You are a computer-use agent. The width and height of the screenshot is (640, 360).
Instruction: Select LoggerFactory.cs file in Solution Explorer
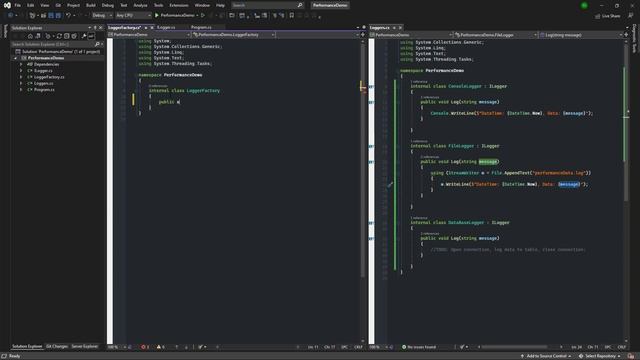[49, 77]
